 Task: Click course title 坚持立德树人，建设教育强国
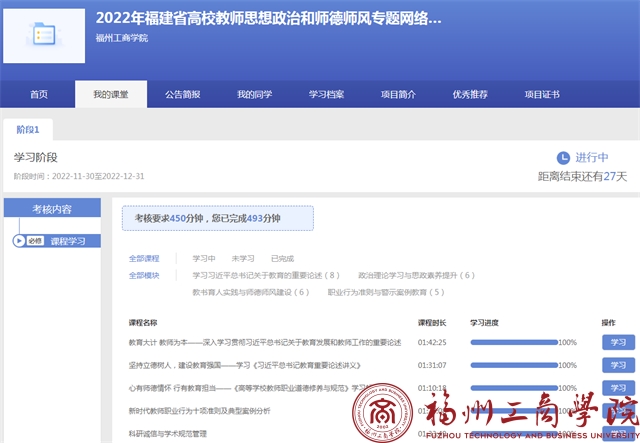pos(245,365)
